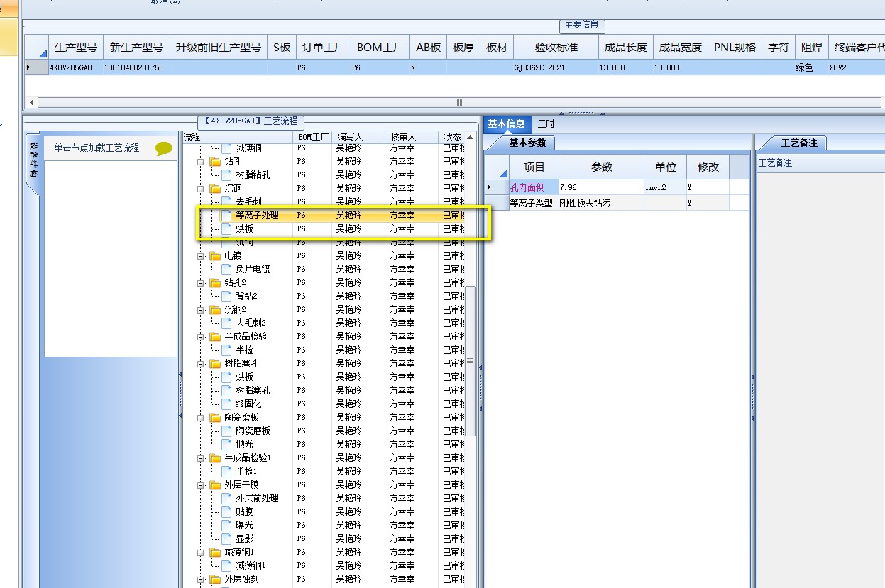
Task: Click the document icon beside 负片电镀
Action: (226, 269)
